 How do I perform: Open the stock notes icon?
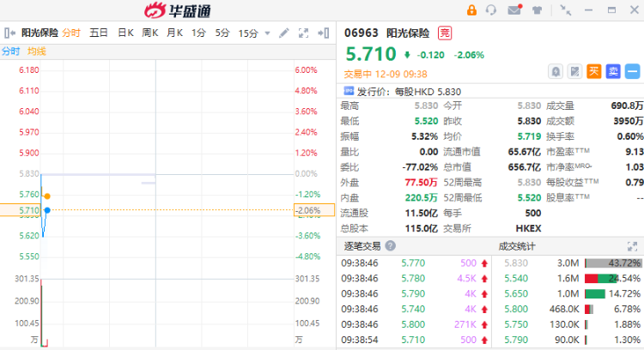pos(574,72)
